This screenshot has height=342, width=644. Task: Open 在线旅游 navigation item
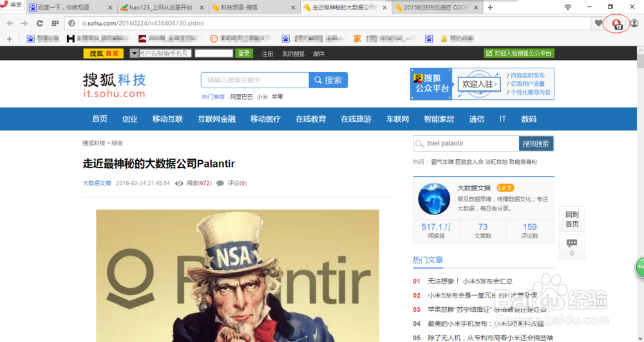click(x=356, y=119)
